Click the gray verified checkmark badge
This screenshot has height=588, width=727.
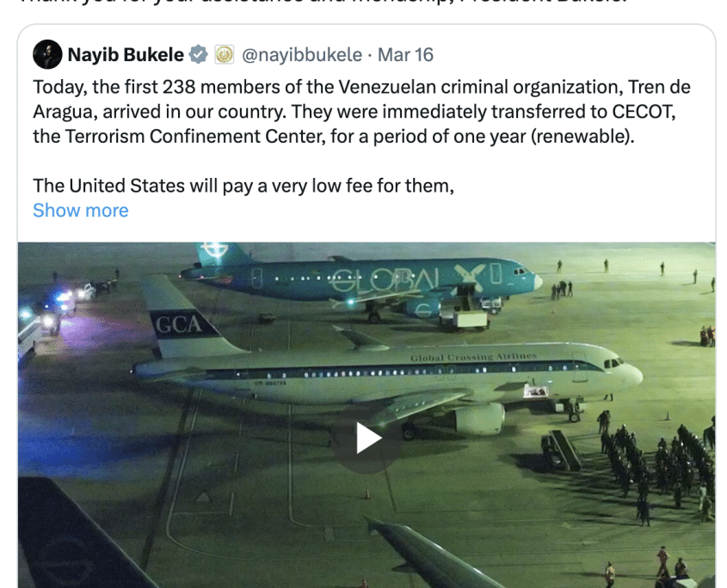tap(199, 55)
